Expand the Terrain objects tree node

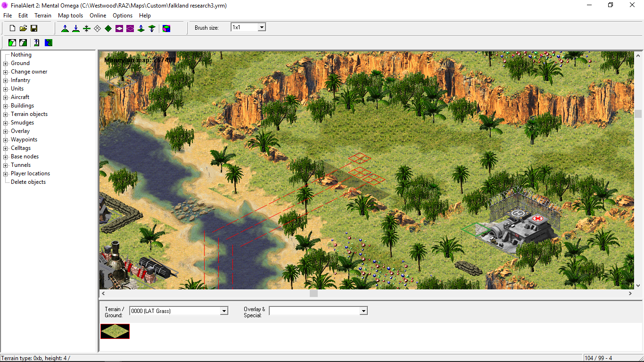click(x=6, y=114)
